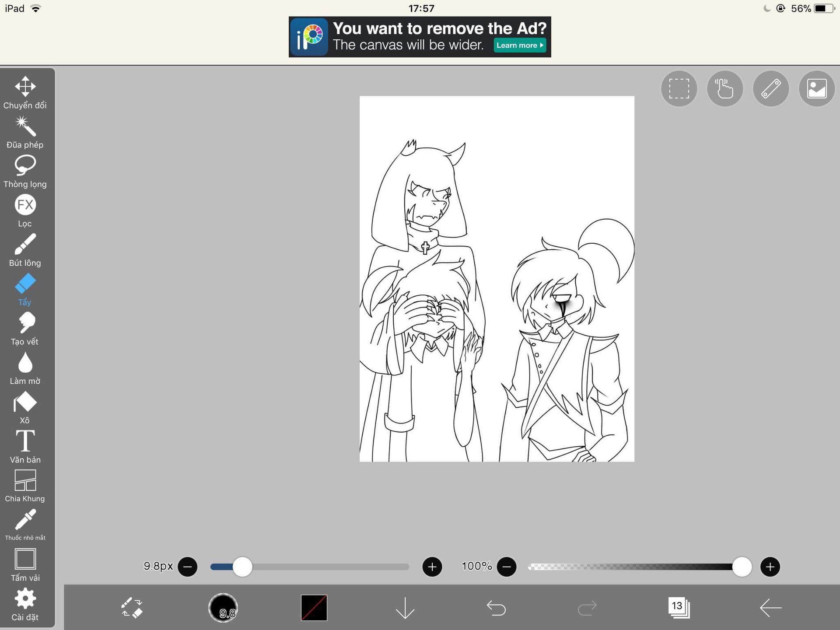Screen dimensions: 840x630
Task: Click Learn more in the ad
Action: click(x=520, y=45)
